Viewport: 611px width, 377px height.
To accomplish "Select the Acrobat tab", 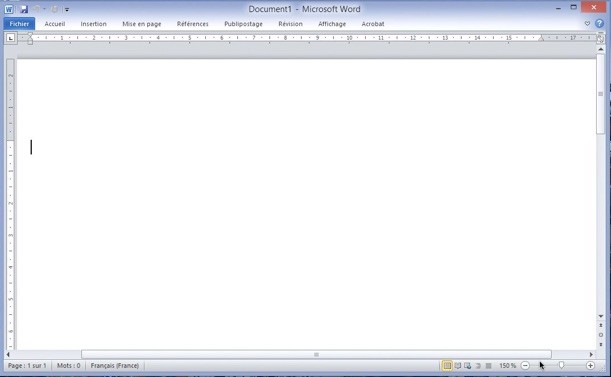I will point(373,24).
